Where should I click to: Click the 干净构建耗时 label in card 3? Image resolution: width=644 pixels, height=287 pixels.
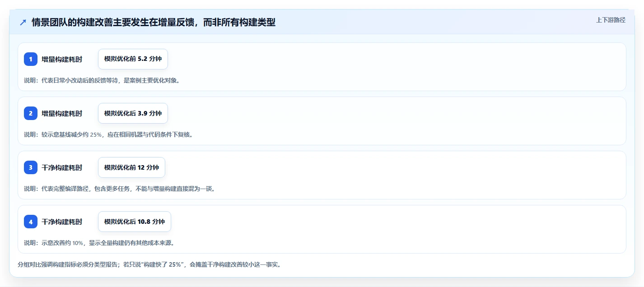62,167
